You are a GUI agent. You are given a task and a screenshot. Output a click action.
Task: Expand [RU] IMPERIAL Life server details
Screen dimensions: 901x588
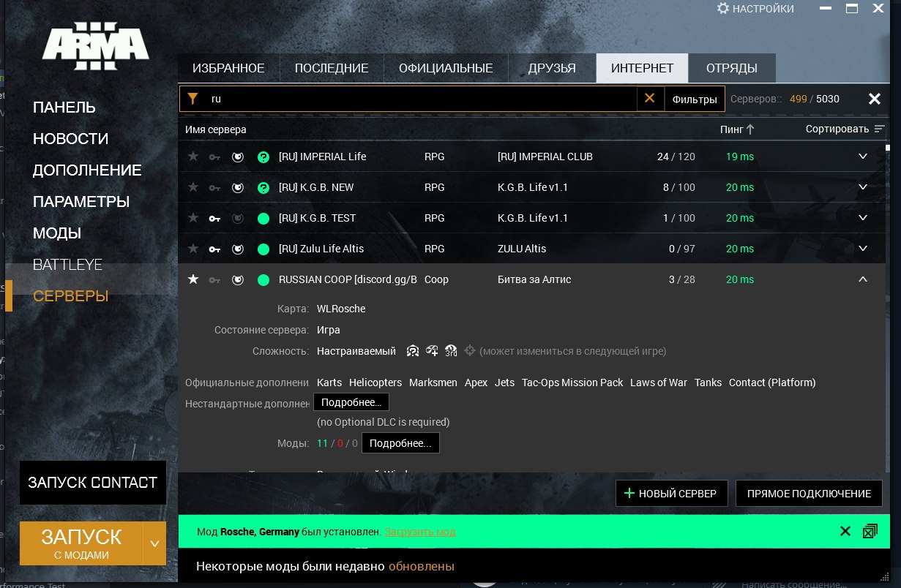[863, 157]
